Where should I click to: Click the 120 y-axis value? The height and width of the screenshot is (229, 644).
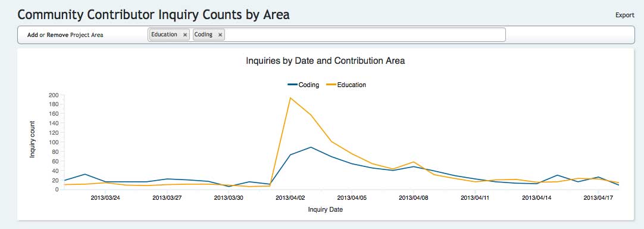(54, 132)
